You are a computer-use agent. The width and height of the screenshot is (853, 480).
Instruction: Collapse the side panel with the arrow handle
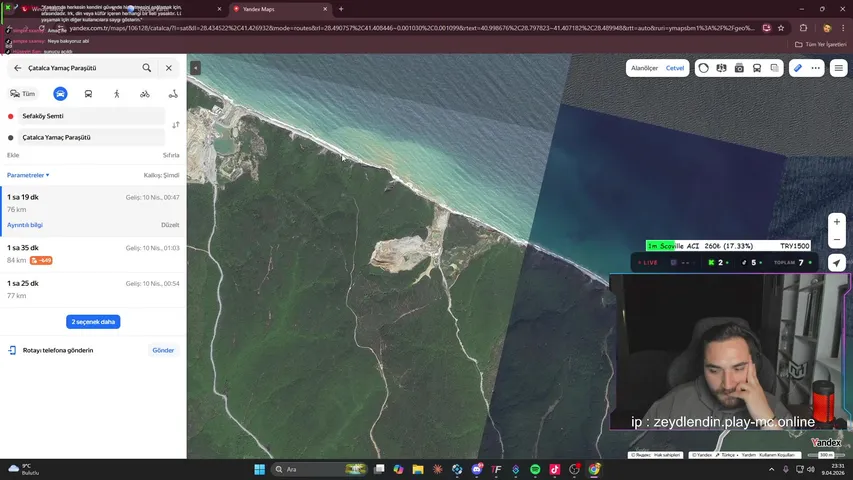pyautogui.click(x=195, y=68)
